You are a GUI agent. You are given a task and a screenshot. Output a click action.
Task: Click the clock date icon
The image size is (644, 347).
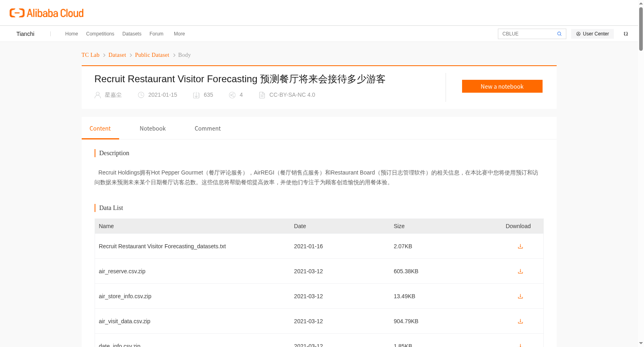tap(141, 95)
